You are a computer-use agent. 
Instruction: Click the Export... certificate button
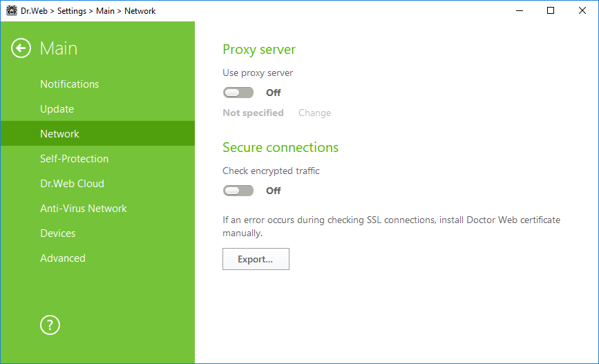click(x=256, y=259)
